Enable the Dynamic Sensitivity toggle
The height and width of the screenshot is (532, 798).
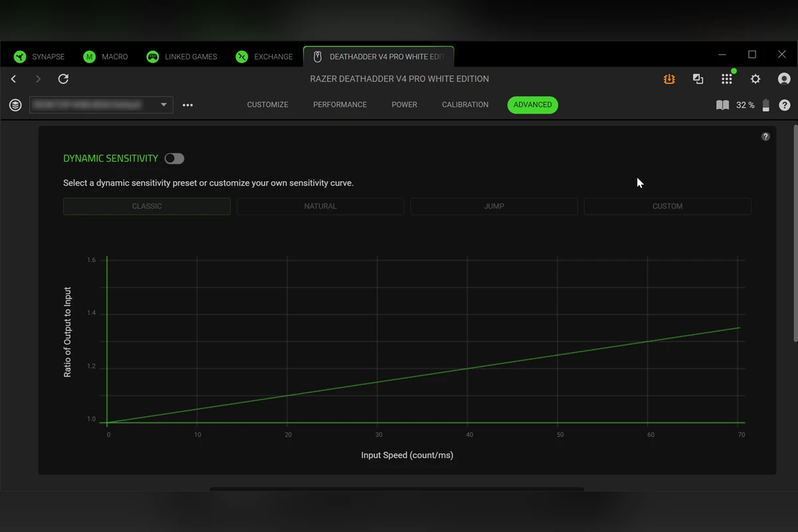174,158
